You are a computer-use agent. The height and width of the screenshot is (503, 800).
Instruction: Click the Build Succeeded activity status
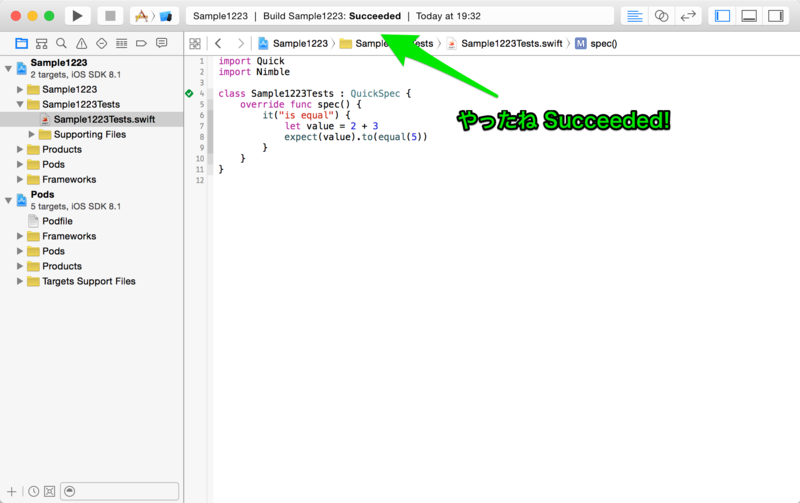(399, 16)
